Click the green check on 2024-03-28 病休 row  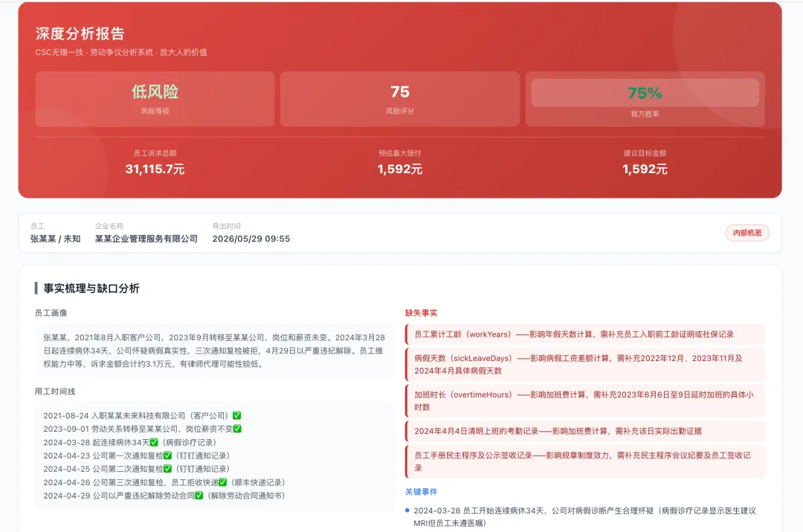tap(154, 442)
